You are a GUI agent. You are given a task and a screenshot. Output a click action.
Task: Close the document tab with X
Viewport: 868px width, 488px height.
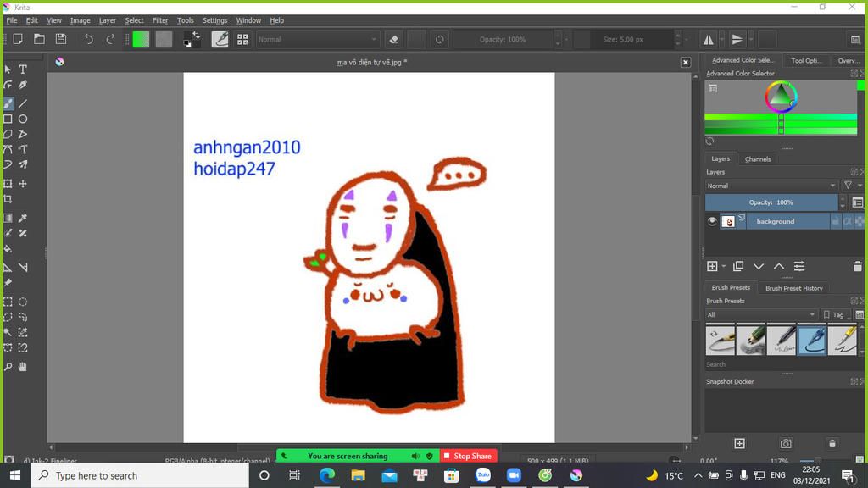685,63
